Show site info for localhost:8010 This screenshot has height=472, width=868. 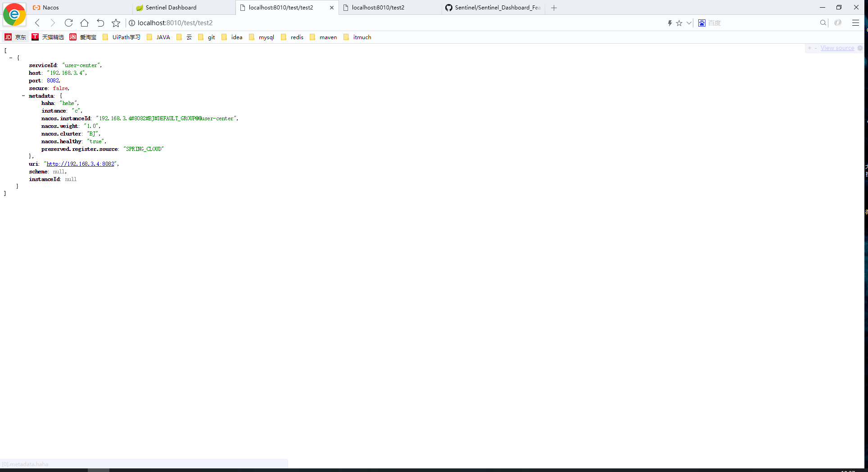click(x=132, y=23)
